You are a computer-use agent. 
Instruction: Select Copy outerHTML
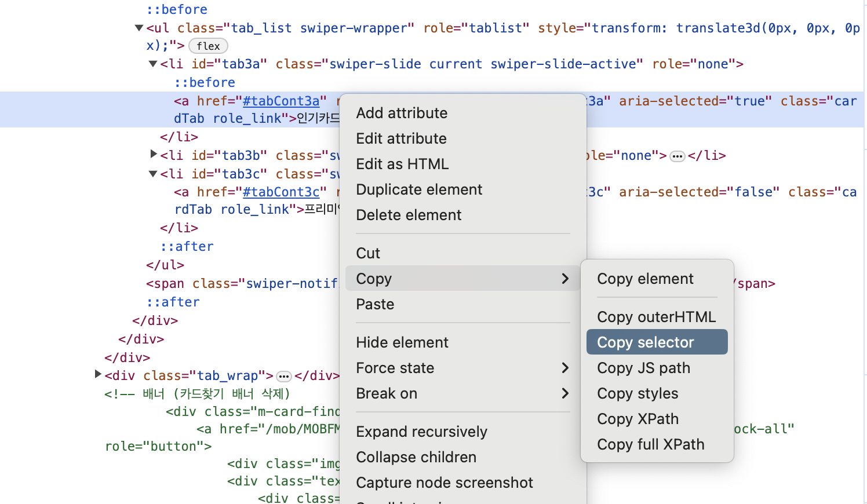tap(656, 317)
